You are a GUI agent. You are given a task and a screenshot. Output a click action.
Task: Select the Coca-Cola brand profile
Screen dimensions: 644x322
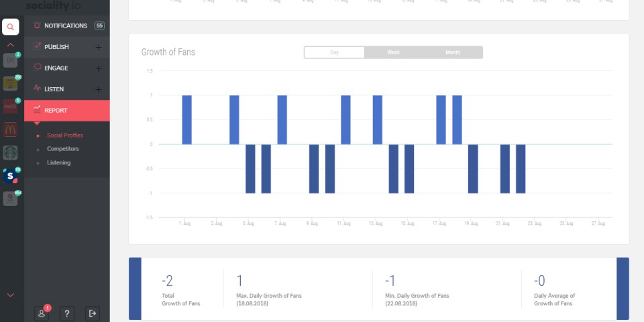pos(10,106)
